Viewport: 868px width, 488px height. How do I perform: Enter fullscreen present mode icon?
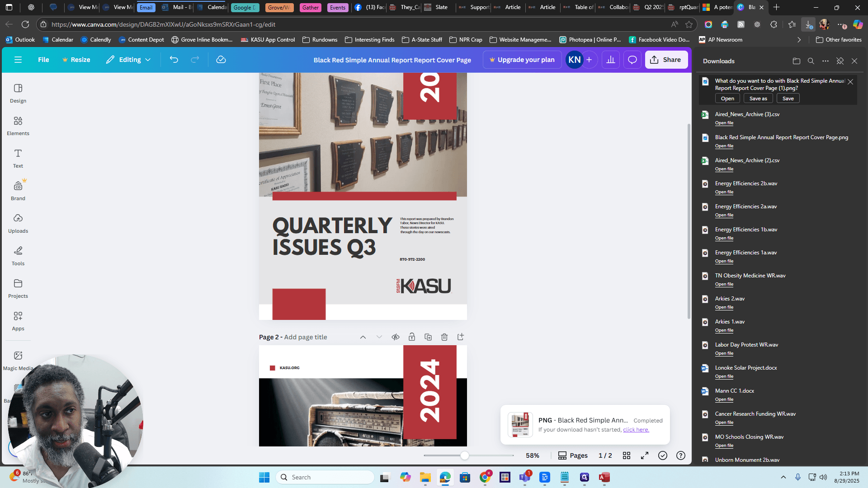coord(645,455)
